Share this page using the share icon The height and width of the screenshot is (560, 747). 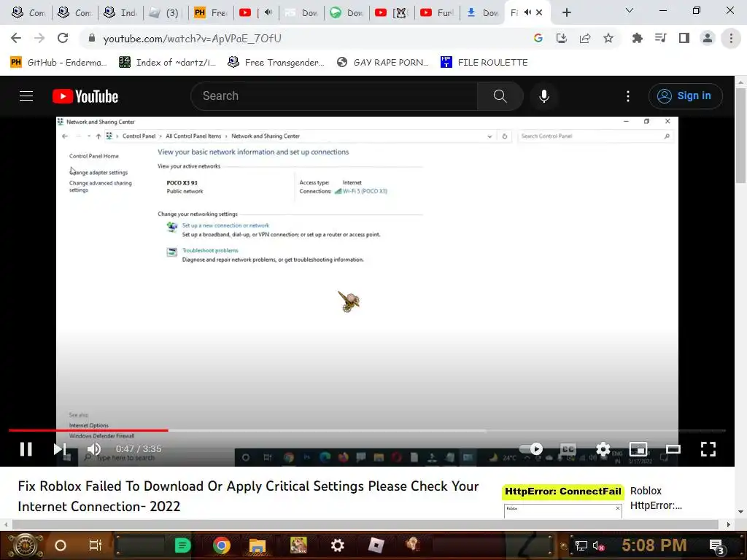tap(585, 38)
